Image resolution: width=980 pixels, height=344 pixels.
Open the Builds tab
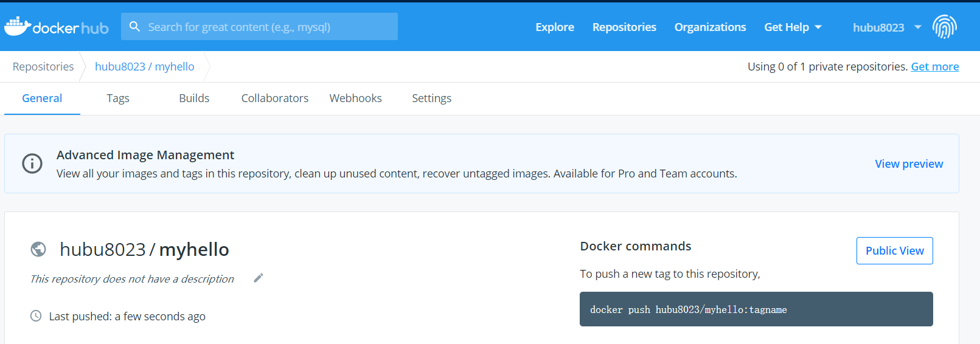(x=194, y=98)
